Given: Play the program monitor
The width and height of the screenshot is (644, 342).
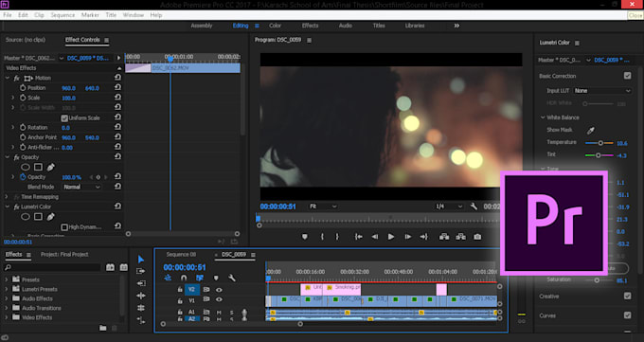Looking at the screenshot, I should coord(391,237).
